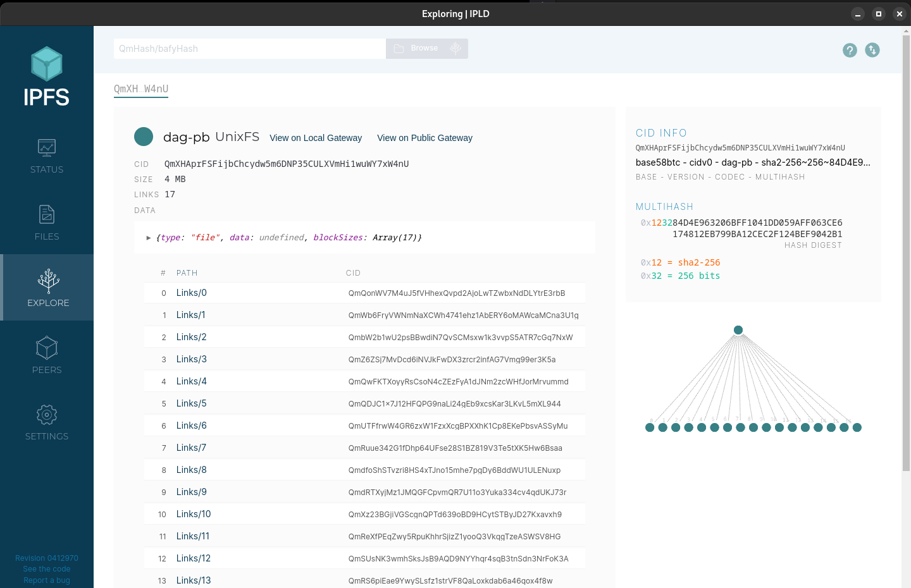This screenshot has width=911, height=588.
Task: Click CID starting QmSUsNK3wmhSksJsB9
Action: point(459,559)
